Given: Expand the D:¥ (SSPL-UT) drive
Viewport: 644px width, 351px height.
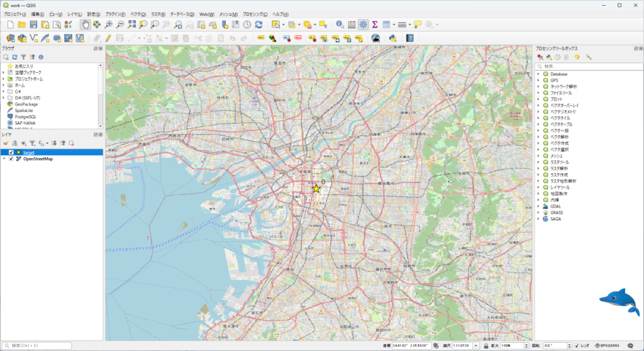Looking at the screenshot, I should click(x=4, y=98).
